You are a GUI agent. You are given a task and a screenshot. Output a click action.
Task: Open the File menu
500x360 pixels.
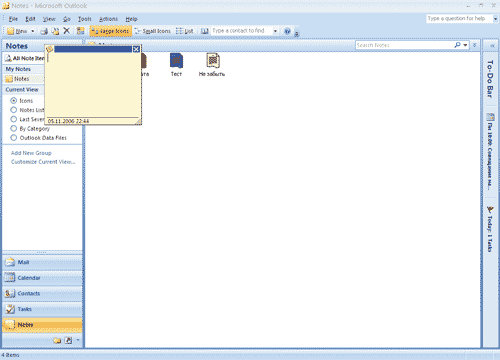pyautogui.click(x=13, y=19)
